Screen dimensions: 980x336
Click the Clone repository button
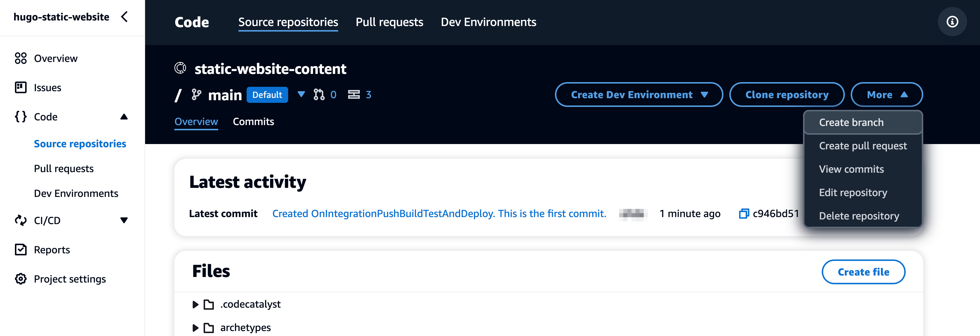pyautogui.click(x=787, y=95)
